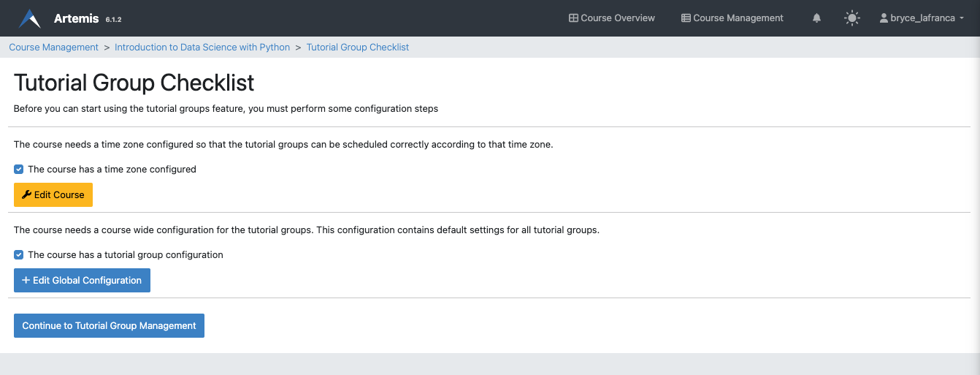Screen dimensions: 980x375
Task: Select the Tutorial Group Checklist breadcrumb
Action: pos(357,48)
